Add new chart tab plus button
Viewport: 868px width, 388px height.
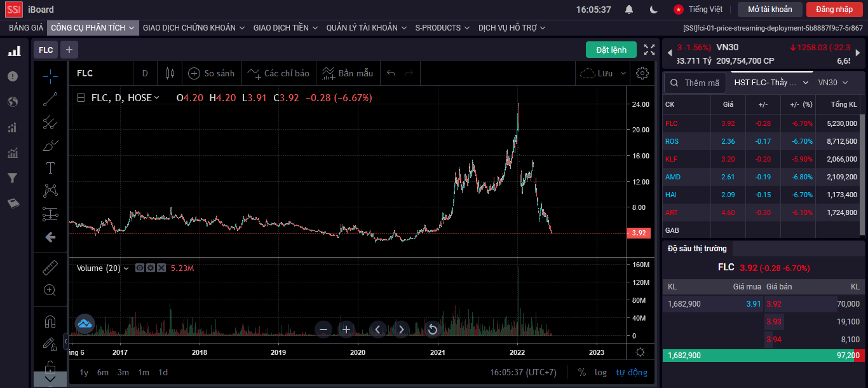tap(69, 50)
